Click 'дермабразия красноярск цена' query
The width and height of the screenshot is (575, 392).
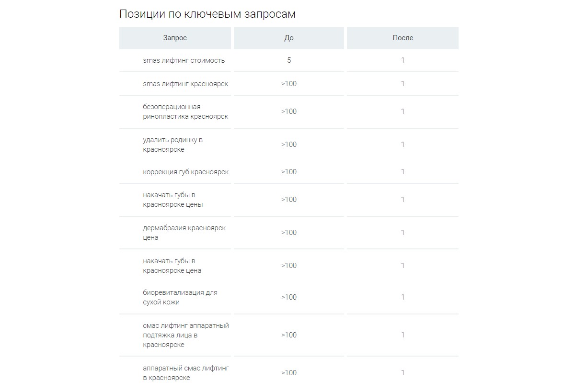(x=184, y=233)
